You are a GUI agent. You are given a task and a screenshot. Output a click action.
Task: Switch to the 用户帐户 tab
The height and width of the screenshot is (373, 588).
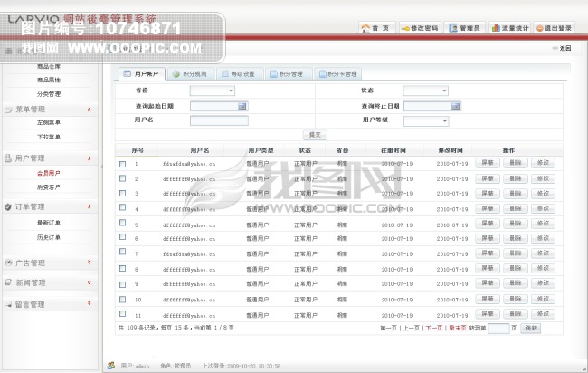[x=142, y=74]
